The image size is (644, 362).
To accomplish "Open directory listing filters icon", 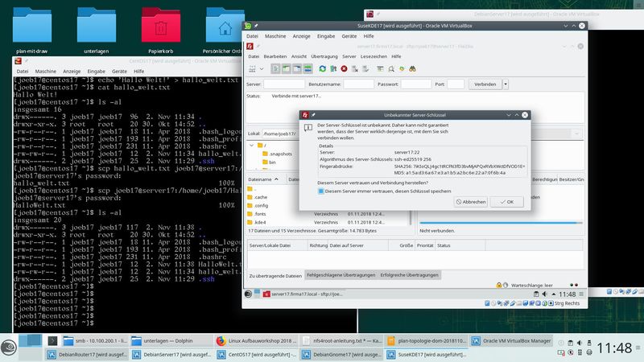I will 380,69.
